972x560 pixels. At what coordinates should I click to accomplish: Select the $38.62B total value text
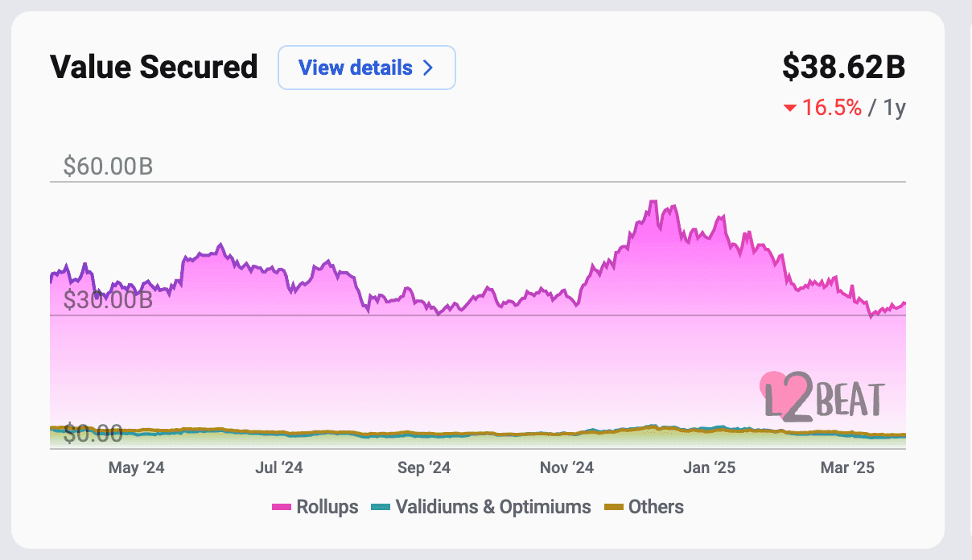point(843,68)
